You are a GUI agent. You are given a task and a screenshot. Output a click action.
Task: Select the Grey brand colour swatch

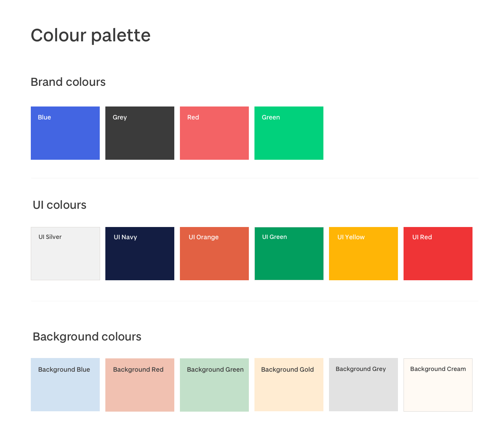click(x=140, y=133)
